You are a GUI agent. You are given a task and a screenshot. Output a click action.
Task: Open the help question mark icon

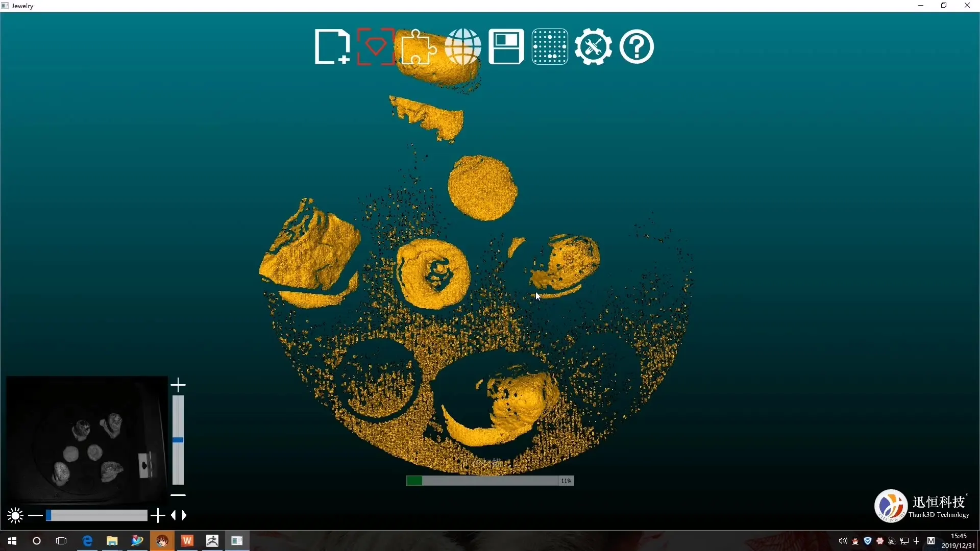(x=636, y=47)
